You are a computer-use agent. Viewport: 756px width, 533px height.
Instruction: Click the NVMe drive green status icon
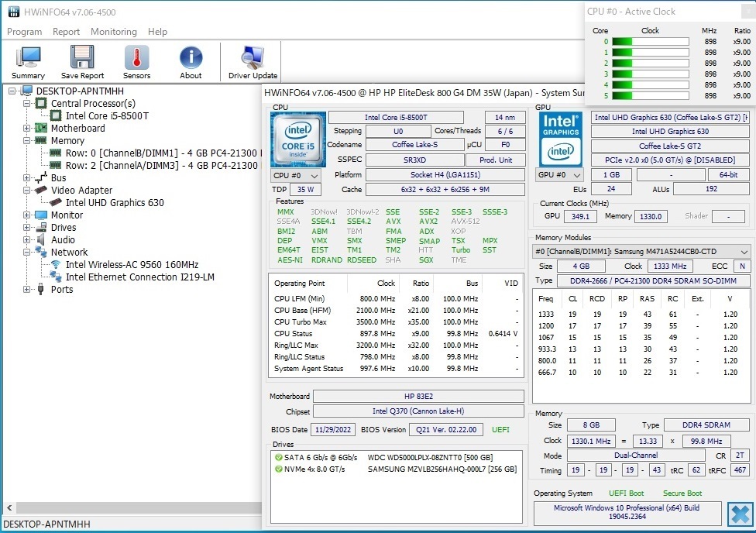(x=278, y=469)
